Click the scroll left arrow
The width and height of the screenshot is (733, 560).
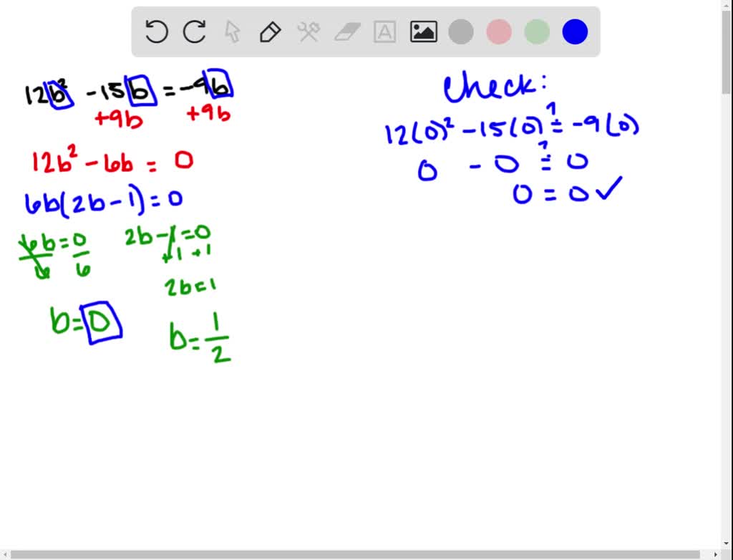coord(4,555)
